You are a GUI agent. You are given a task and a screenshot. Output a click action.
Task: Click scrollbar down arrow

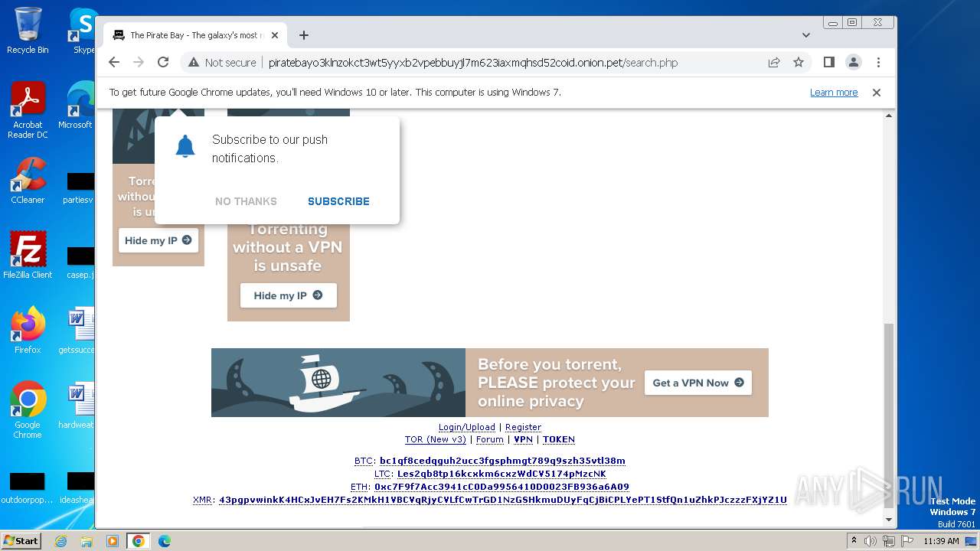click(889, 520)
